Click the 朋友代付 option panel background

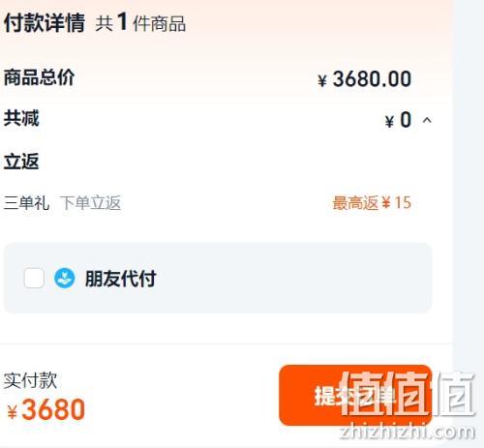218,278
